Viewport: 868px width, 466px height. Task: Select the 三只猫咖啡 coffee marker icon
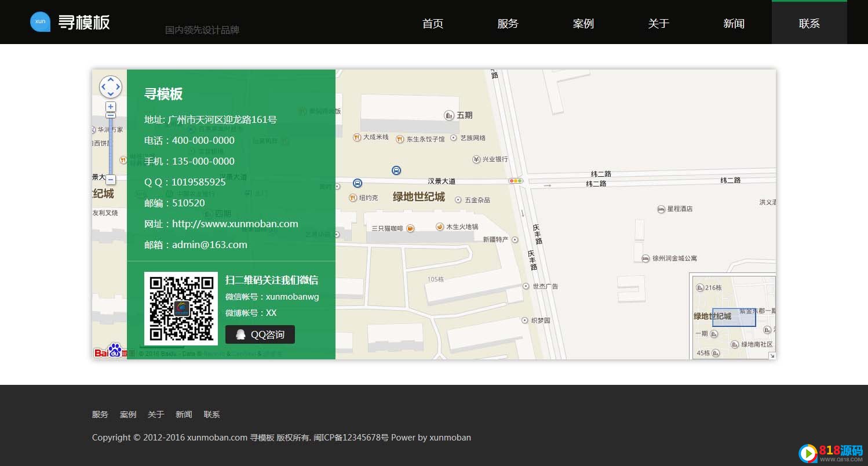(x=410, y=228)
